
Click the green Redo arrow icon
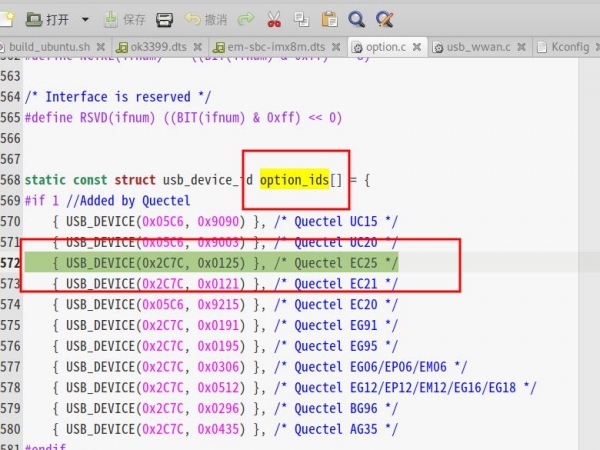[x=246, y=19]
